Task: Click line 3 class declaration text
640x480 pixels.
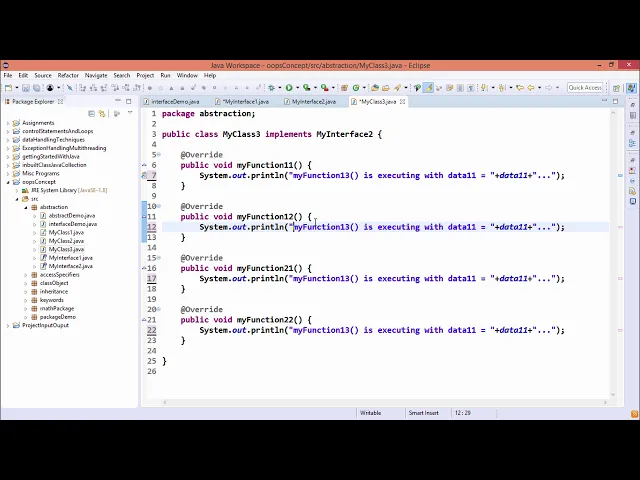Action: coord(271,134)
